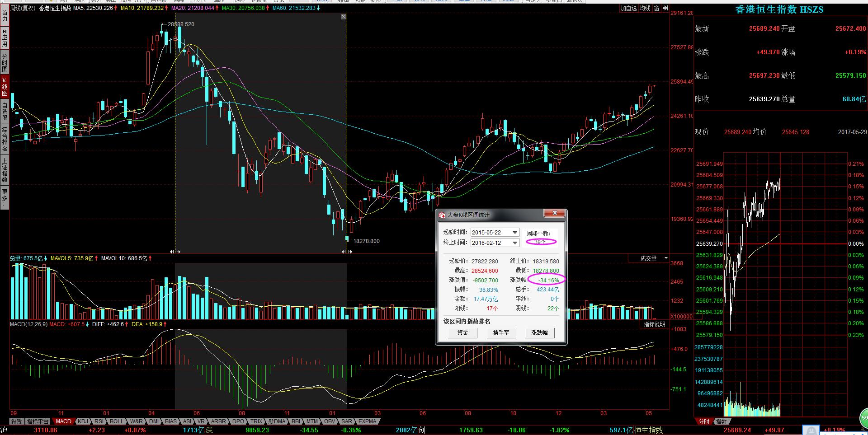This screenshot has height=435, width=868.
Task: Open the 指标说明 indicator description
Action: [x=654, y=324]
